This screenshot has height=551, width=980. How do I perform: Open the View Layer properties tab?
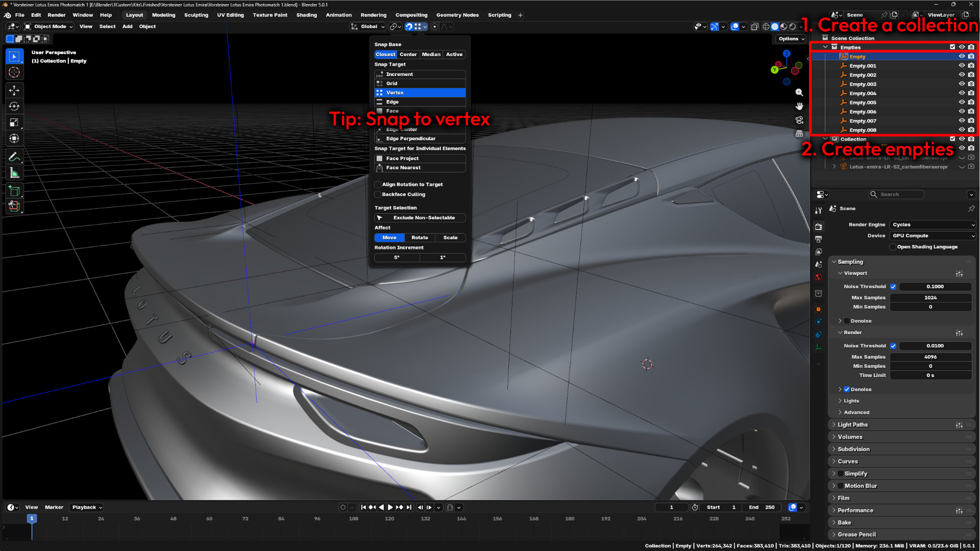[x=819, y=252]
